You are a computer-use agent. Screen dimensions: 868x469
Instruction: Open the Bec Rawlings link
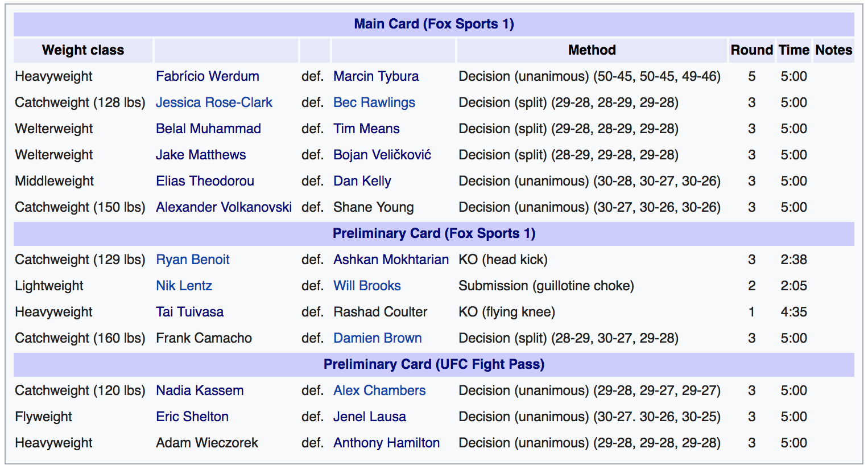pos(374,102)
